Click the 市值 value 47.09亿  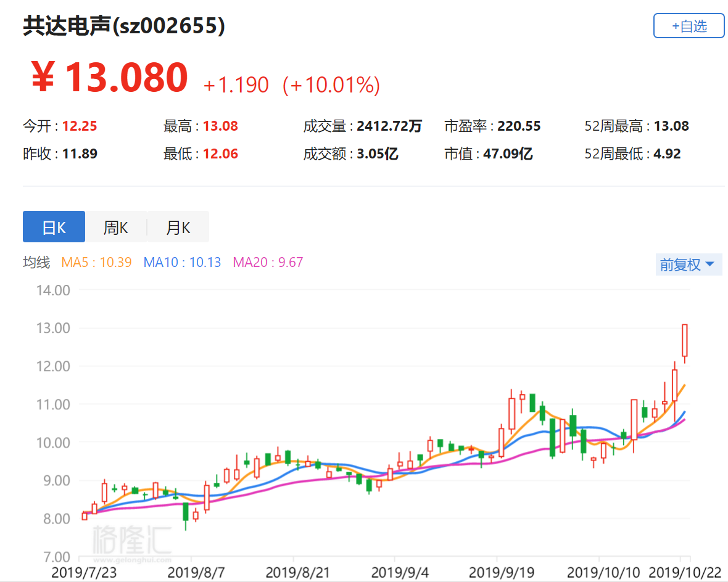[x=508, y=154]
